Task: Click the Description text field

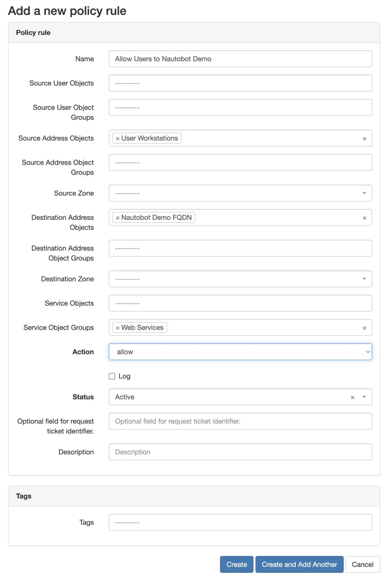Action: [x=240, y=452]
